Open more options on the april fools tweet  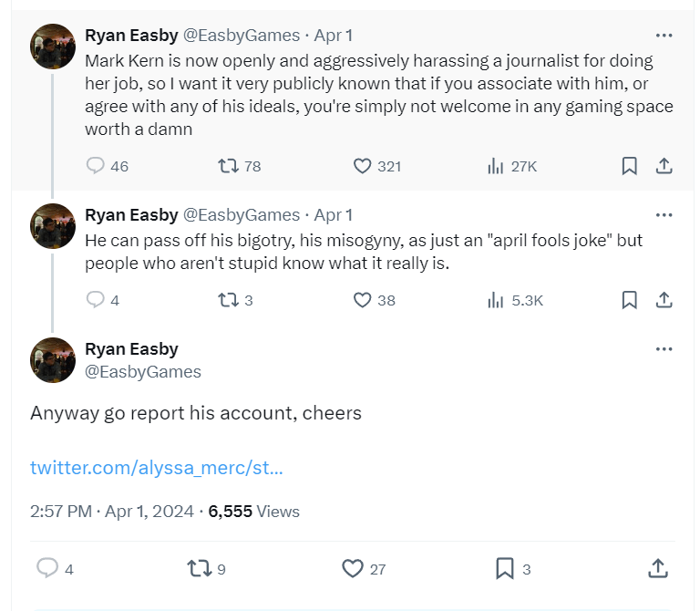click(664, 215)
